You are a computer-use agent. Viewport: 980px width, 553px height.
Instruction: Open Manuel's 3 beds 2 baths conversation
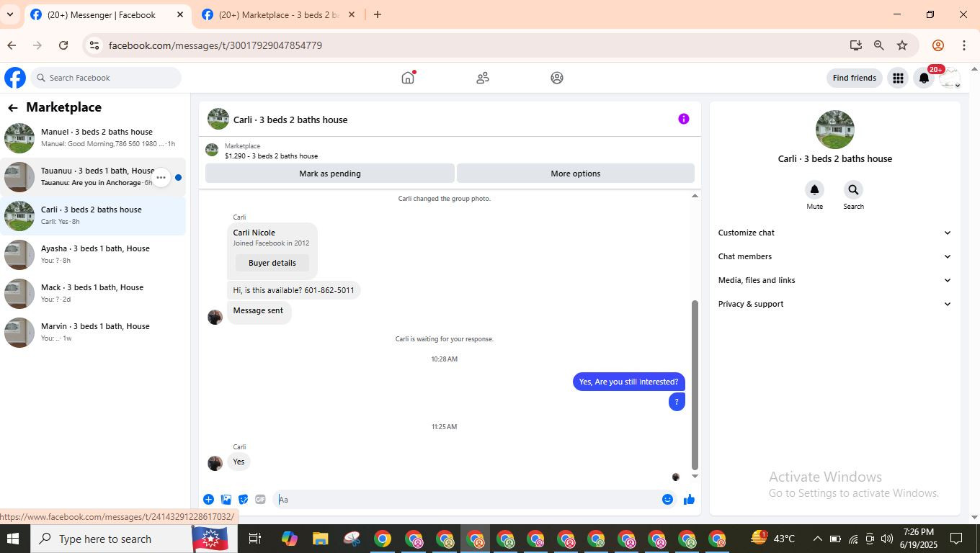93,138
